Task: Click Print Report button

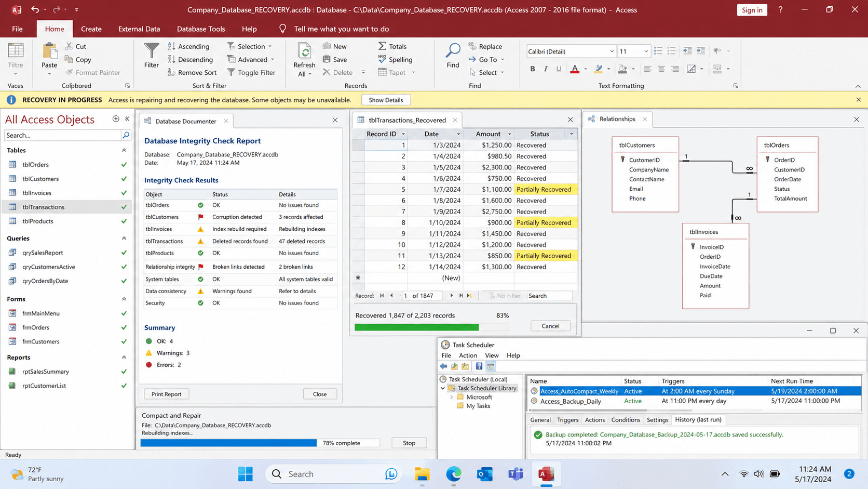Action: pos(166,394)
